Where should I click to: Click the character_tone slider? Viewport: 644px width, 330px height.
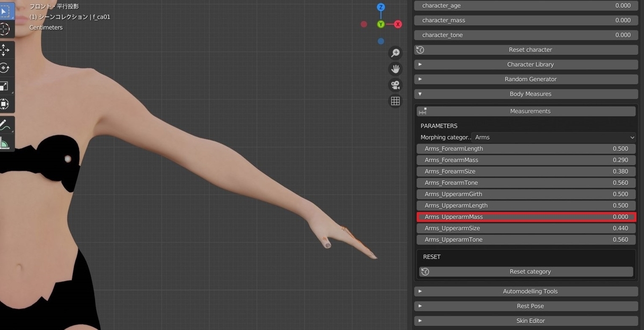[526, 35]
